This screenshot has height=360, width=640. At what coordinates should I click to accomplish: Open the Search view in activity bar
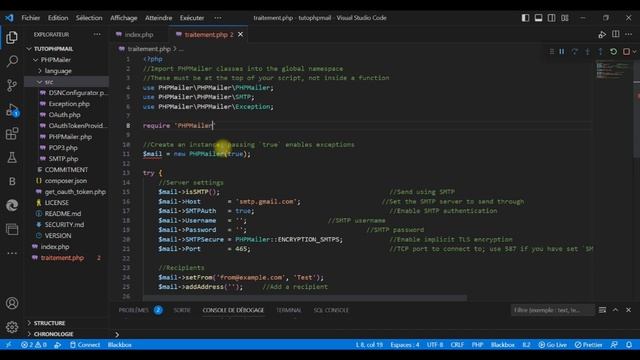click(x=12, y=62)
